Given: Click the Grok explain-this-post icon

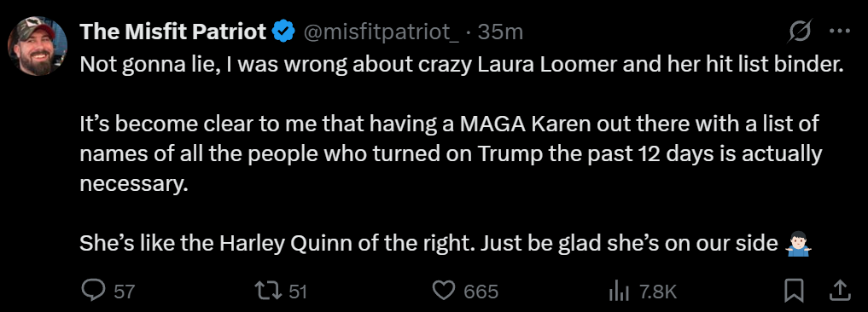Looking at the screenshot, I should click(x=800, y=32).
